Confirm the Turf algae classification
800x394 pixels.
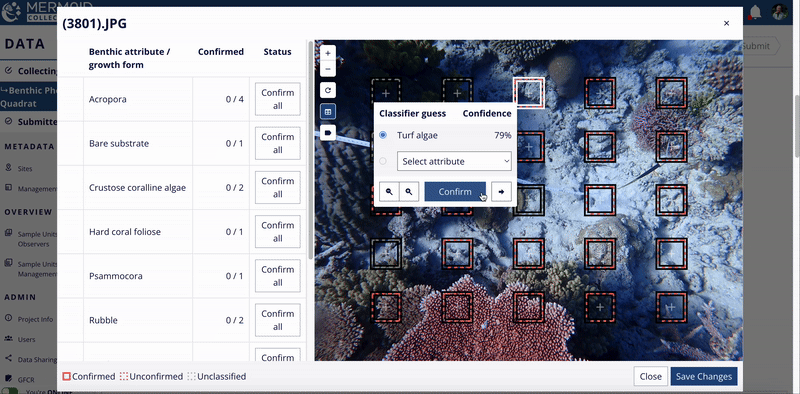[455, 191]
